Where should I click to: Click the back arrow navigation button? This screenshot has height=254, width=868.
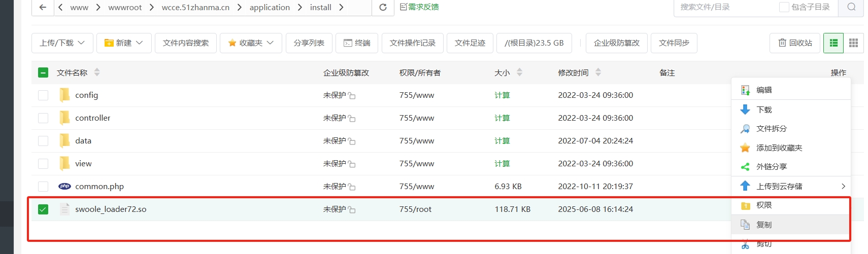[43, 7]
